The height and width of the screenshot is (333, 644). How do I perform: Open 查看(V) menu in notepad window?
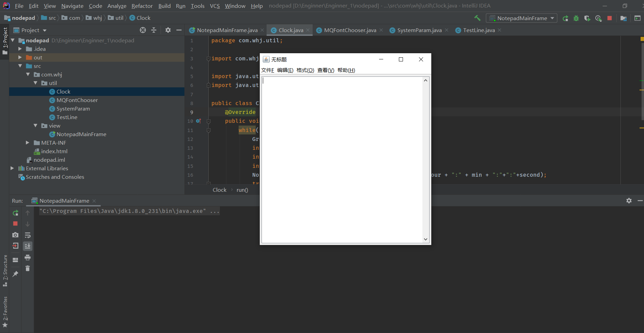coord(326,70)
